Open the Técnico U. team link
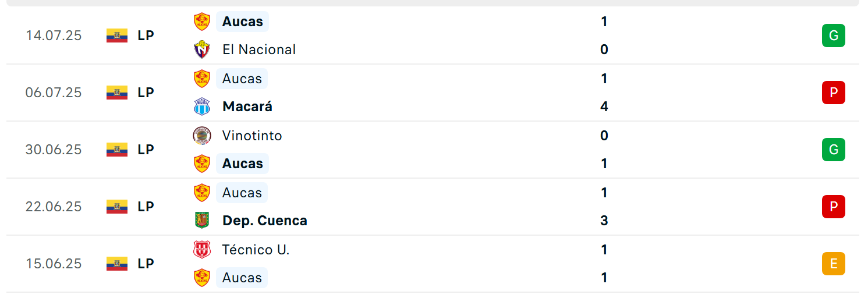The width and height of the screenshot is (868, 298). [256, 250]
